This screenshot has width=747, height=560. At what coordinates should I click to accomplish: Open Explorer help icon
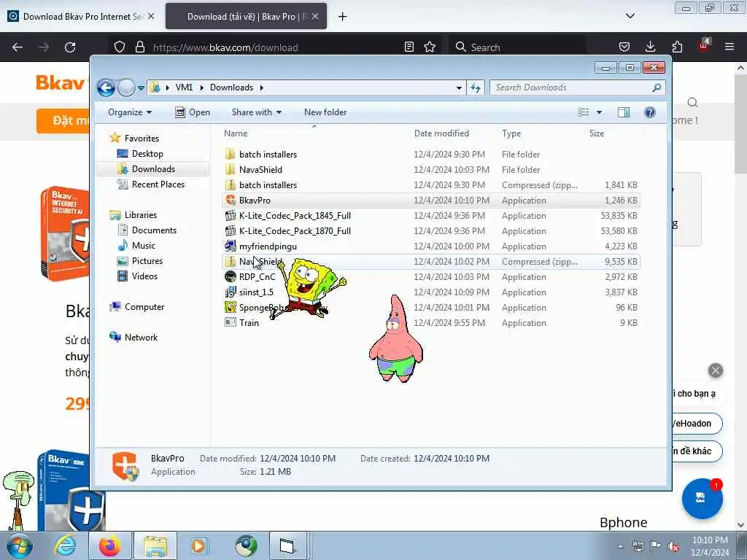tap(650, 112)
